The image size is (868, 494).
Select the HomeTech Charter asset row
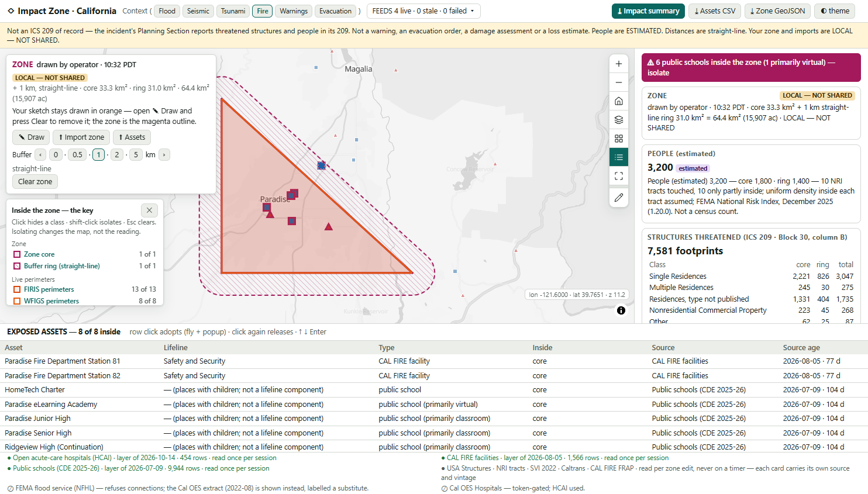pos(434,390)
